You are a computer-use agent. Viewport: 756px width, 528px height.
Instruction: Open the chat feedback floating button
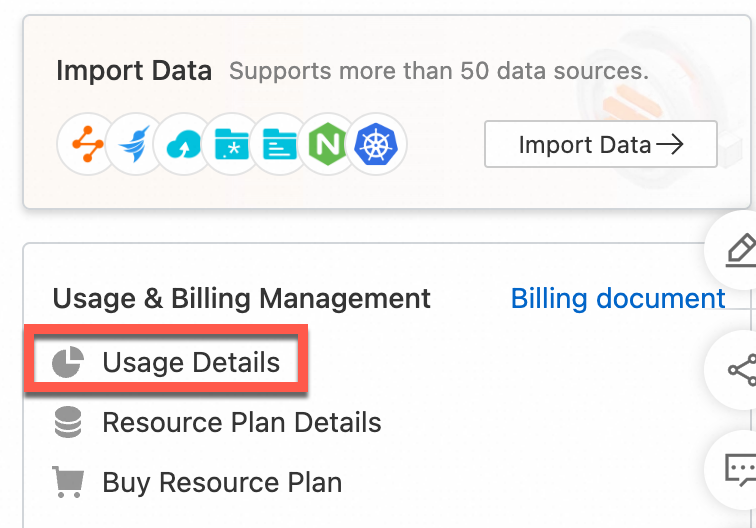738,468
